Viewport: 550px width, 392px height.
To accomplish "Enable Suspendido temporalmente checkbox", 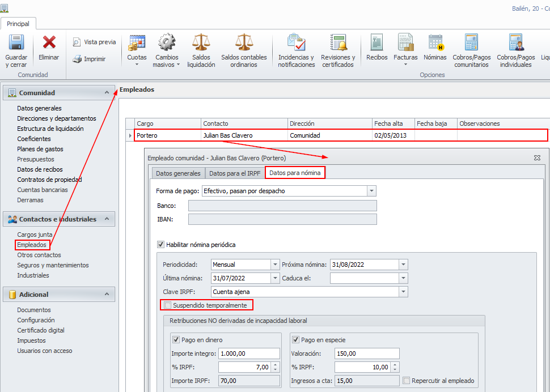I will coord(167,305).
